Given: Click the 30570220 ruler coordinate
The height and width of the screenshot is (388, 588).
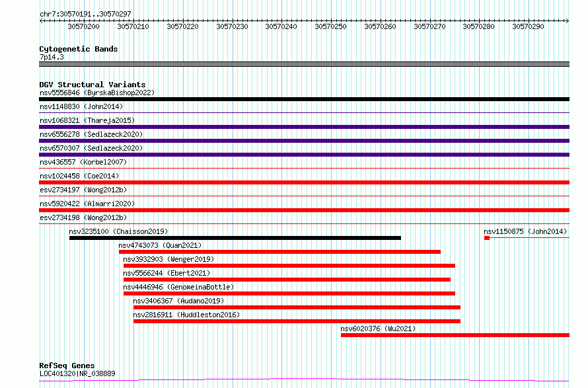Looking at the screenshot, I should (182, 26).
